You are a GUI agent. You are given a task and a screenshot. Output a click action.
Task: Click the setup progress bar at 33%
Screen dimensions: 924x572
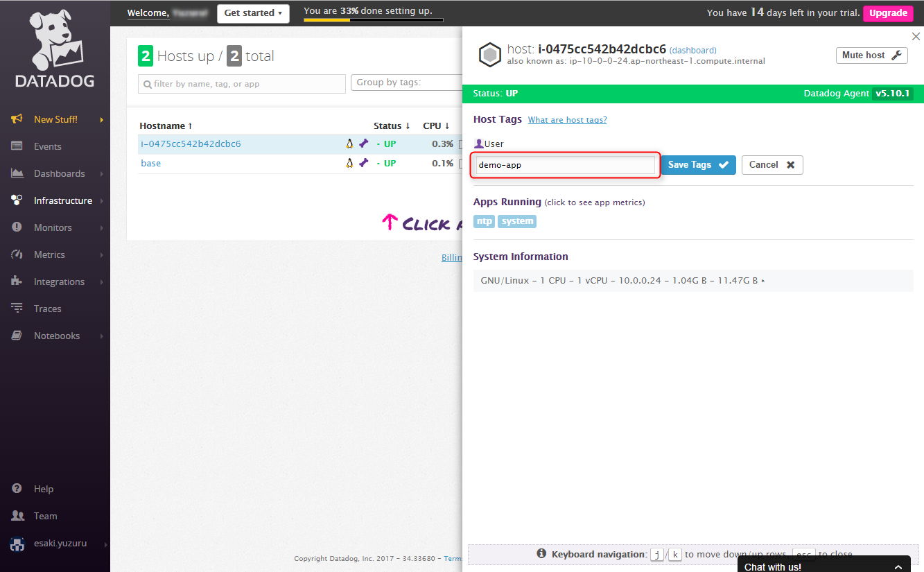[x=373, y=19]
